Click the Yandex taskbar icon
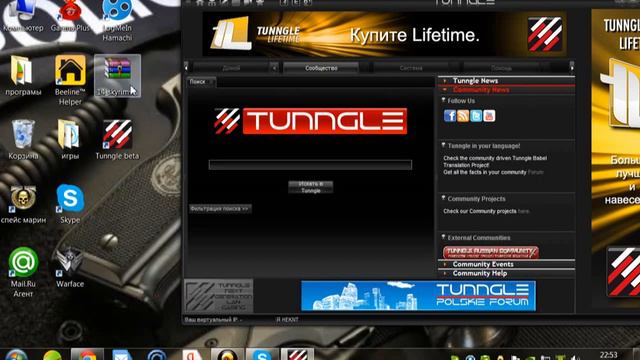 [x=192, y=355]
